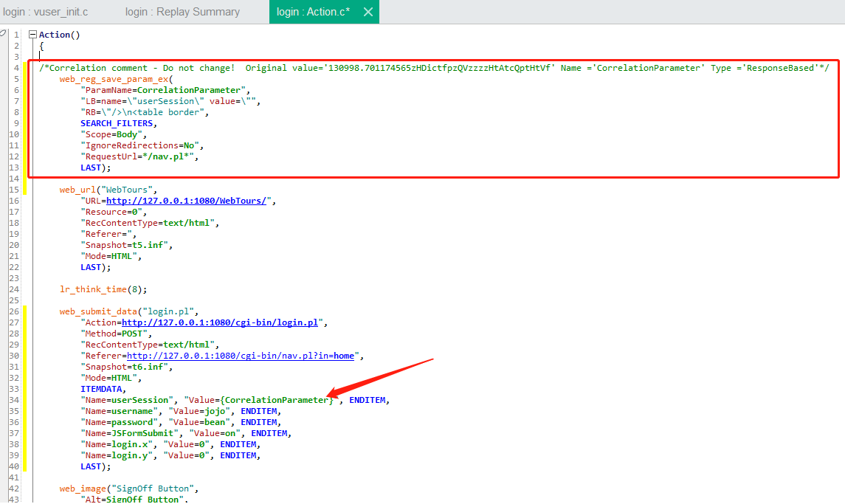Click line number 24 in gutter

click(13, 289)
